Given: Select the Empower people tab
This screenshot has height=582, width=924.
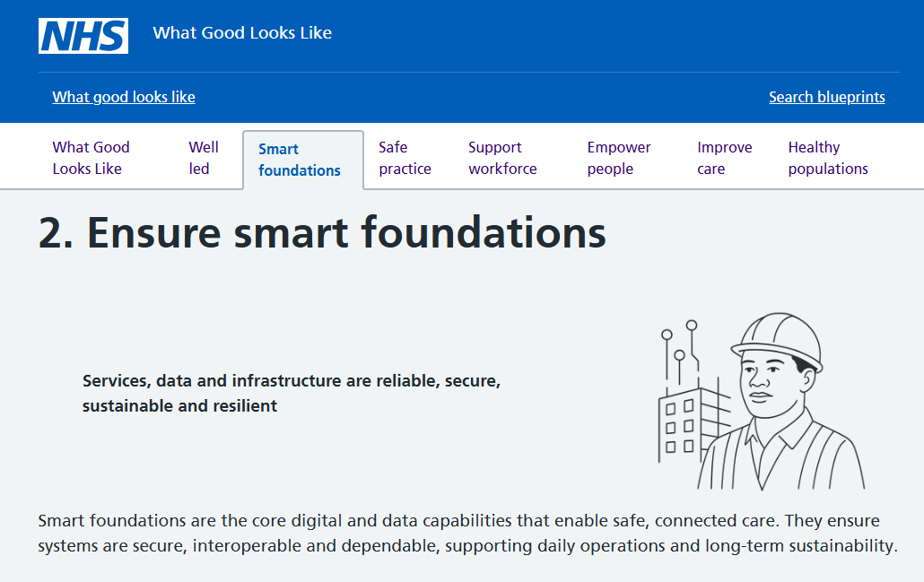Looking at the screenshot, I should point(619,158).
